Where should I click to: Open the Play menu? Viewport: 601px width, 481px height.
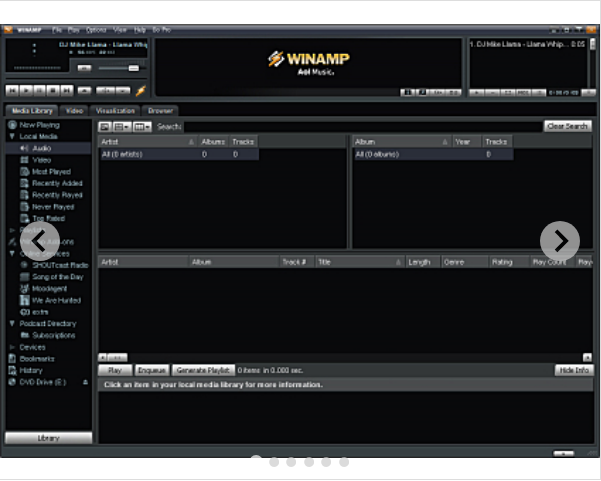pos(73,30)
